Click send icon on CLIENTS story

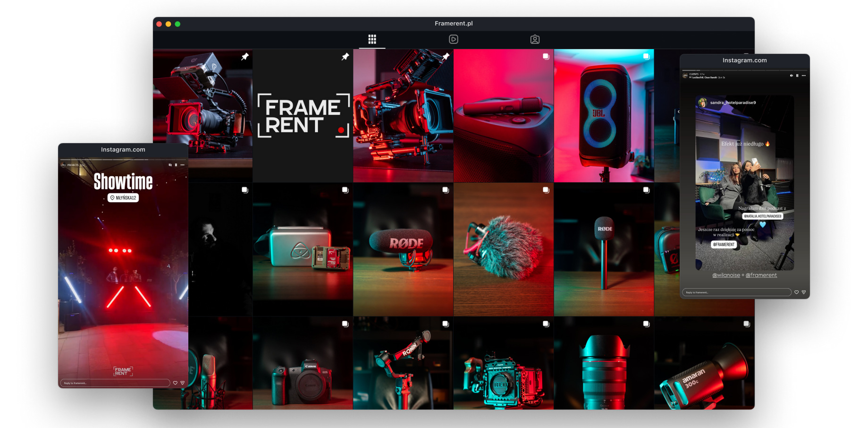[804, 292]
